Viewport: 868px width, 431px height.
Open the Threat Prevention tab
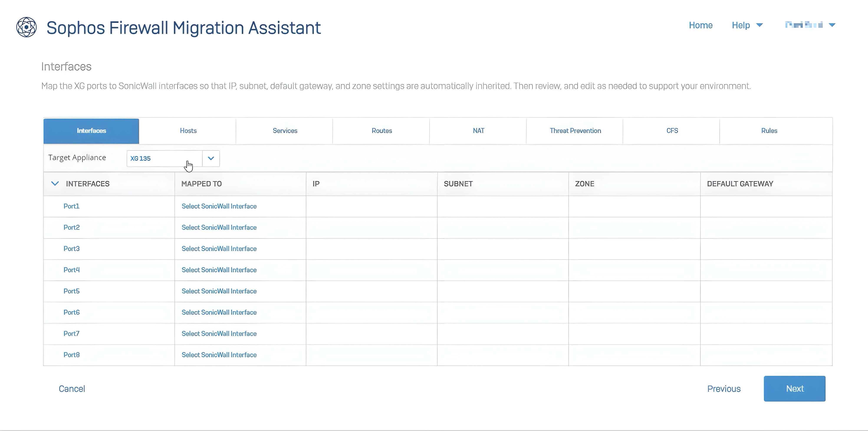tap(575, 131)
